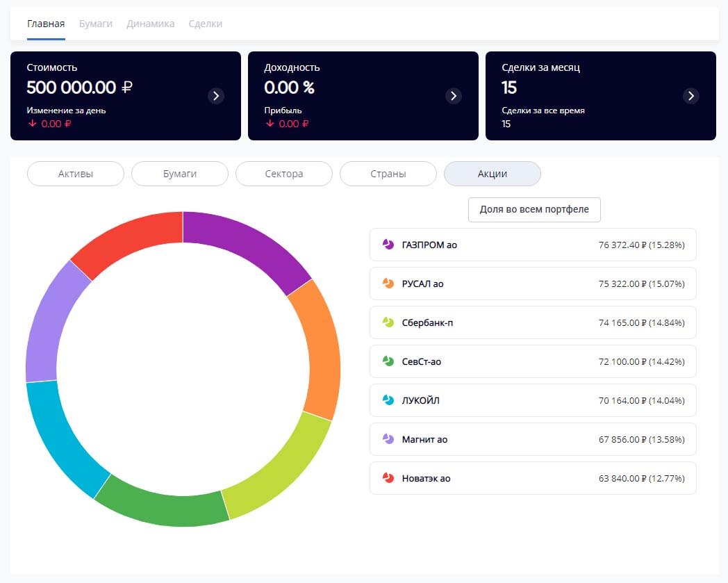Click the Сбербанк-п pie icon

tap(388, 322)
